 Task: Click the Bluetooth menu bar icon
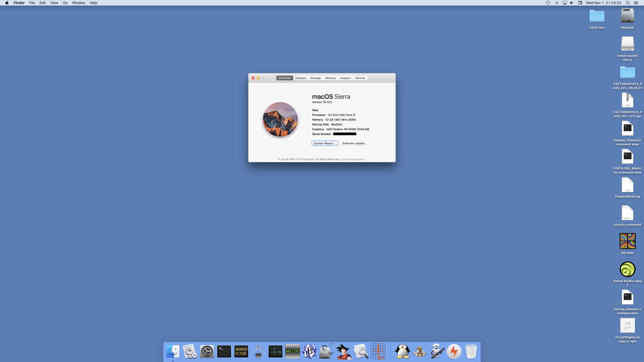(x=557, y=3)
